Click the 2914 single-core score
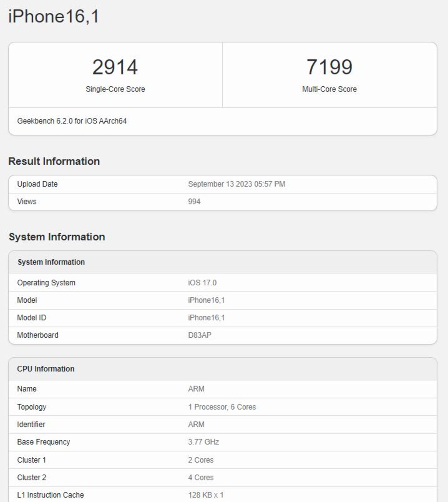The width and height of the screenshot is (448, 502). click(x=115, y=67)
